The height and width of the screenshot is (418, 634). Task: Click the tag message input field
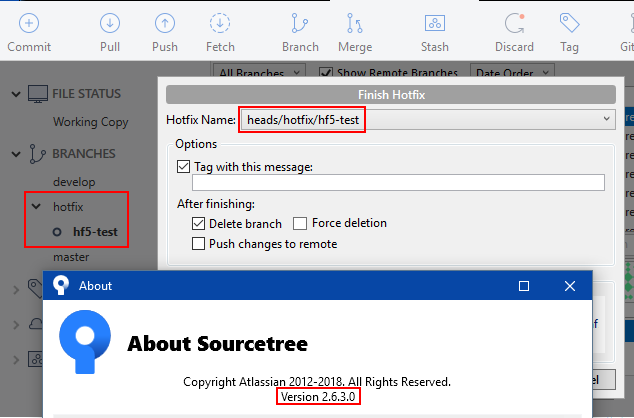point(398,182)
